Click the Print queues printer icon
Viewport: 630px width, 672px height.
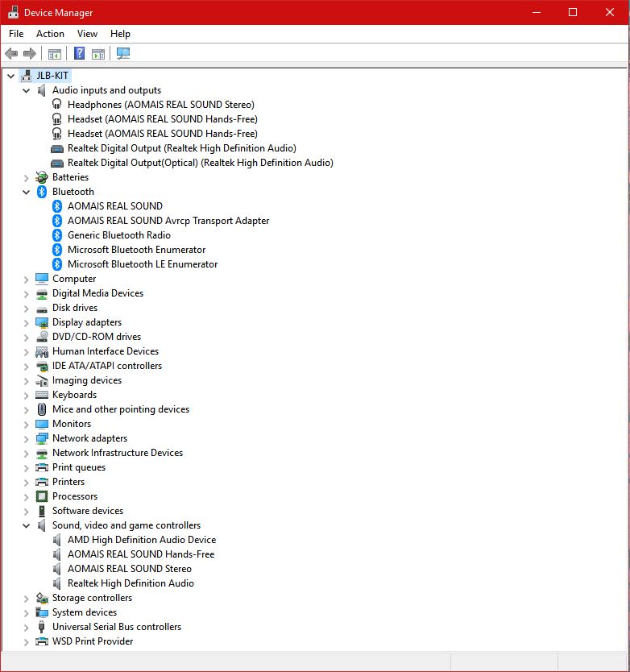click(x=42, y=467)
